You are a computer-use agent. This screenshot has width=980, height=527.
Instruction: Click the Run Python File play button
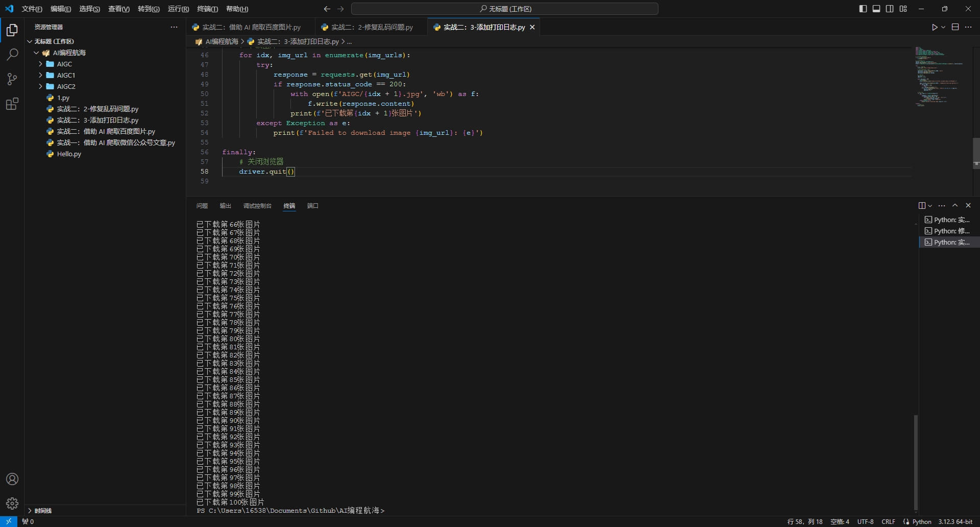pyautogui.click(x=935, y=27)
